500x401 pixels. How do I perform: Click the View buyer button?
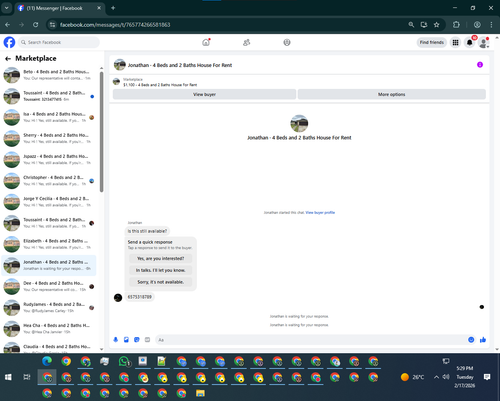(204, 94)
